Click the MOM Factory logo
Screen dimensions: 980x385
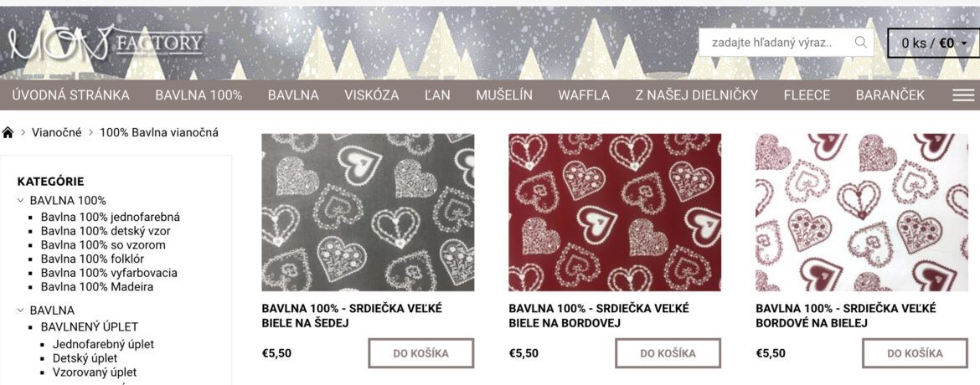[106, 44]
